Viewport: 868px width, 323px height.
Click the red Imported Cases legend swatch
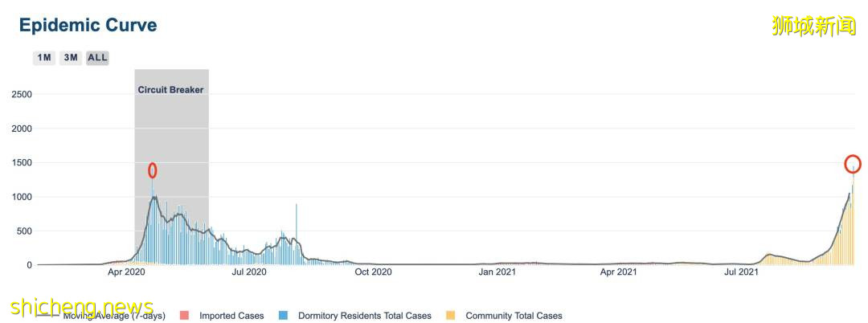pyautogui.click(x=183, y=316)
